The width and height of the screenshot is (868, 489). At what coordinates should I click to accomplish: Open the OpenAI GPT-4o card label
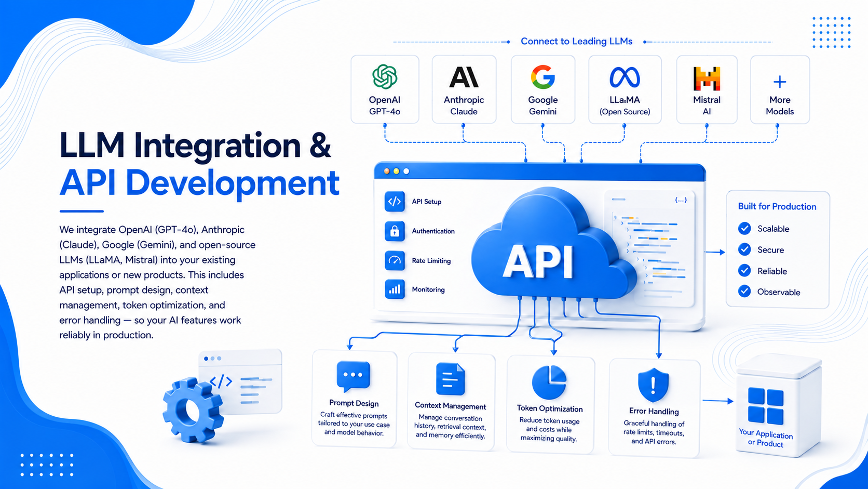click(x=385, y=105)
